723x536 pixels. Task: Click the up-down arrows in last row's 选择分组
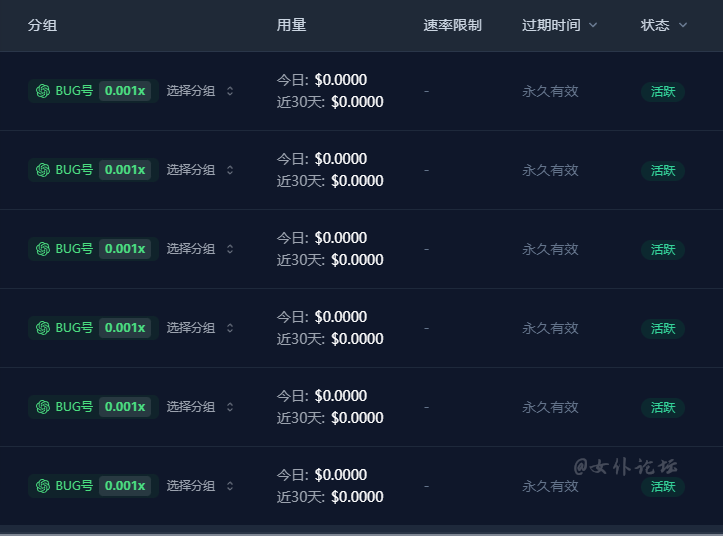point(230,486)
